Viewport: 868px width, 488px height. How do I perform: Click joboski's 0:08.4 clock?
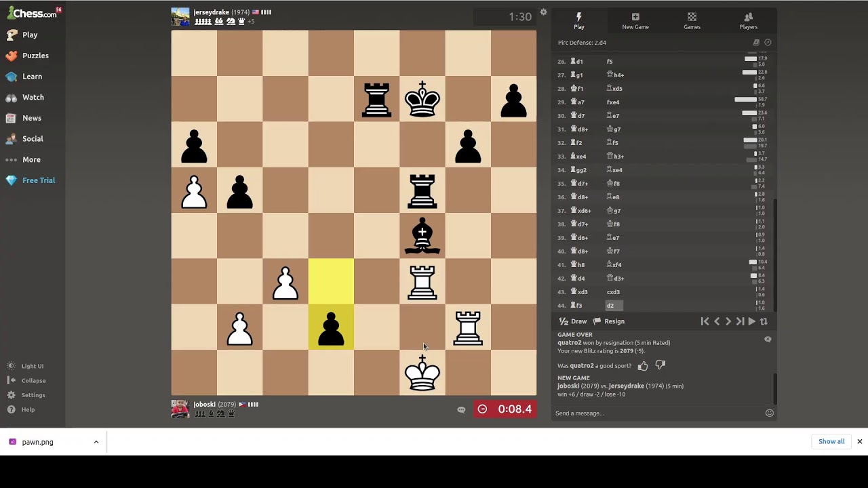(x=505, y=409)
